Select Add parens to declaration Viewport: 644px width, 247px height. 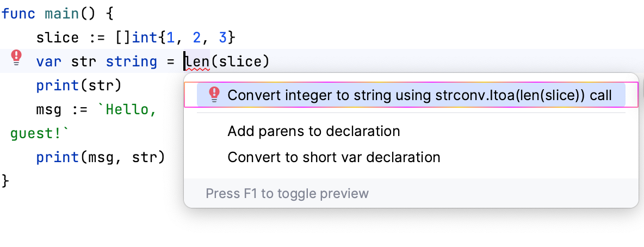click(314, 131)
